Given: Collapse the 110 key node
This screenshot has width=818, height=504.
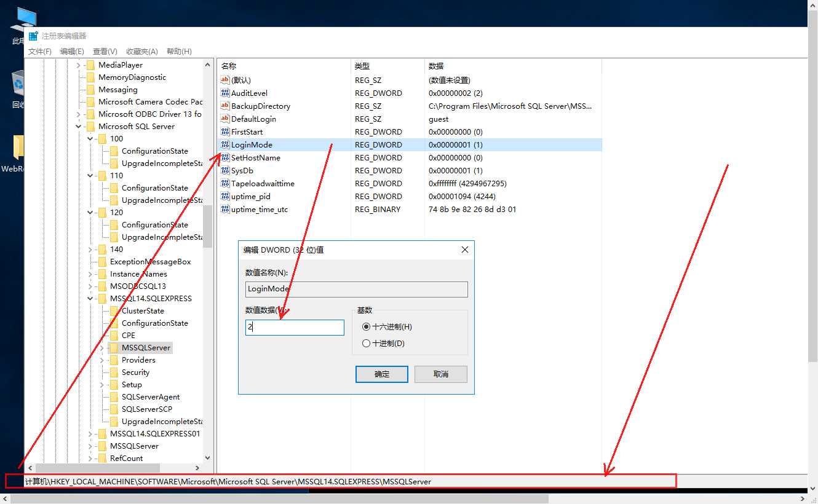Looking at the screenshot, I should point(90,175).
